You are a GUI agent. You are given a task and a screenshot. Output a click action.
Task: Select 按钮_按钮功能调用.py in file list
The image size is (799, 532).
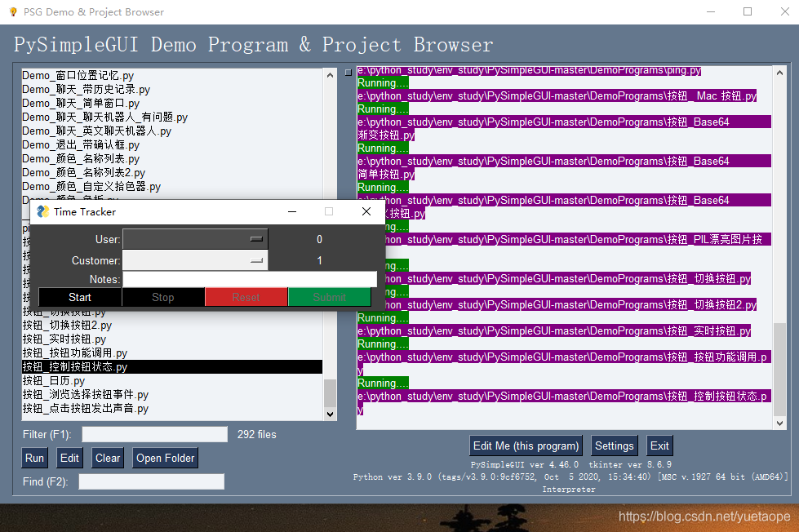point(172,352)
